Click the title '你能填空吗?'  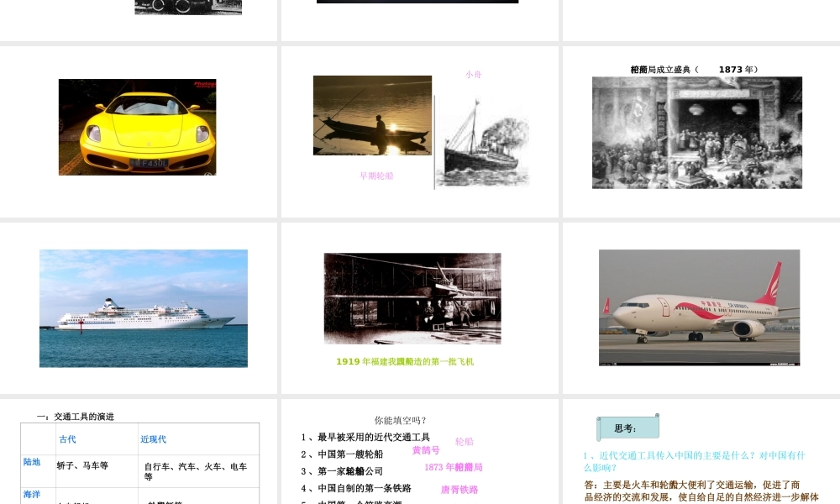[400, 421]
